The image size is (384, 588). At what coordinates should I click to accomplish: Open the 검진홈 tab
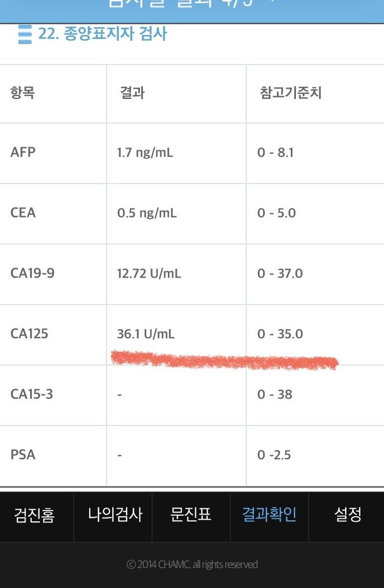pyautogui.click(x=34, y=515)
